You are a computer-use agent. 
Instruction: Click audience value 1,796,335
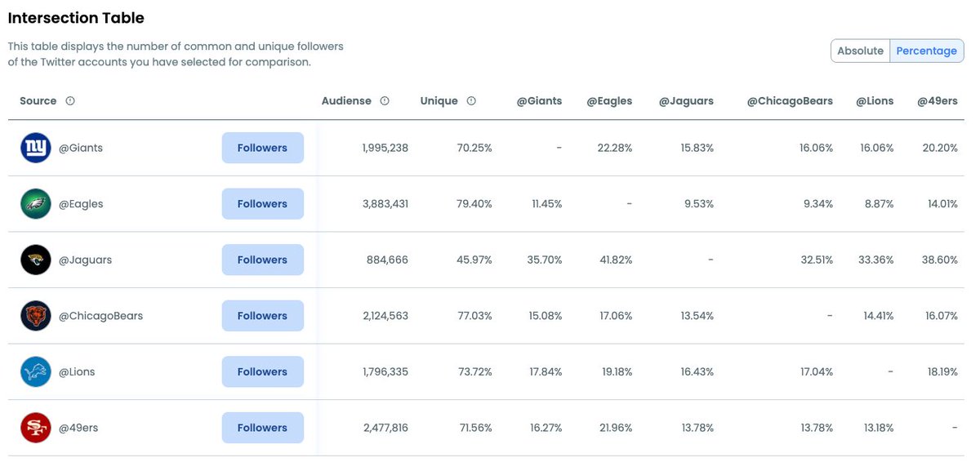tap(385, 371)
